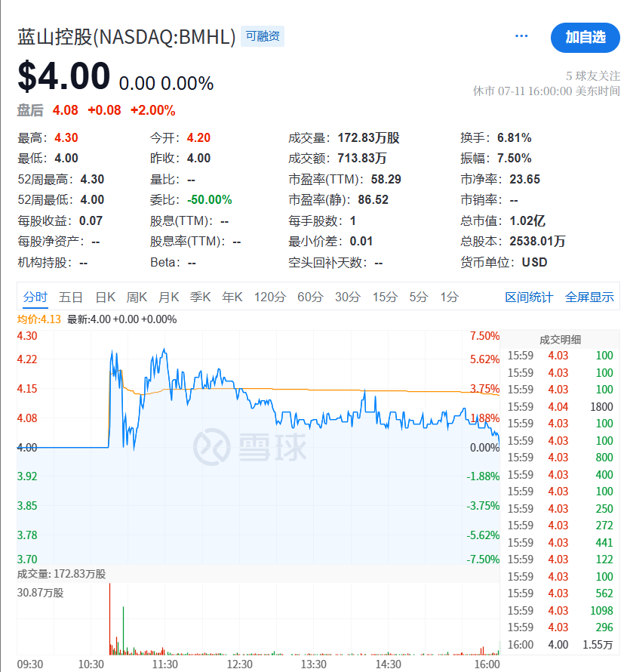Click 全屏显示 to show fullscreen chart

click(589, 297)
